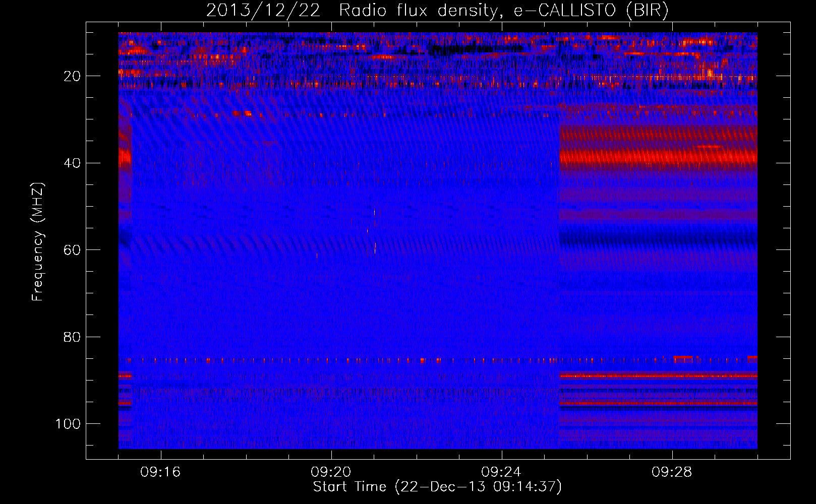Click the date "2013/12/22" in the title
This screenshot has height=504, width=816.
pyautogui.click(x=263, y=10)
